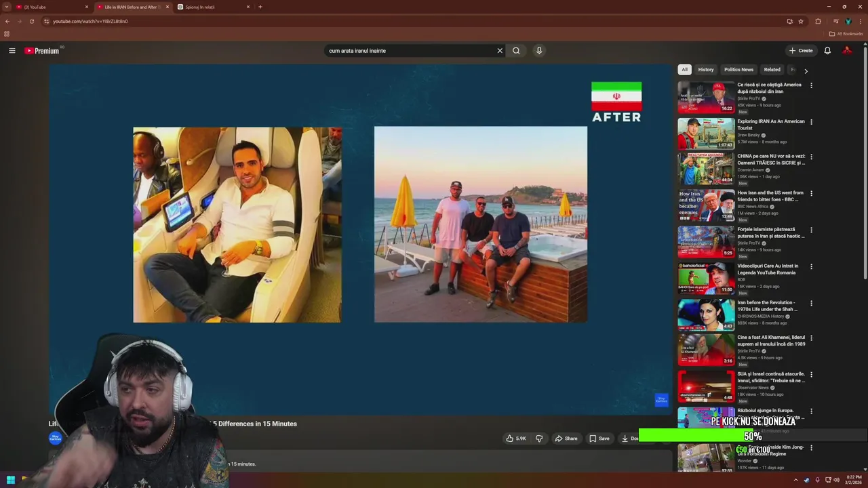Open the apps grid in bookmarks bar
Image resolution: width=868 pixels, height=488 pixels.
(7, 34)
